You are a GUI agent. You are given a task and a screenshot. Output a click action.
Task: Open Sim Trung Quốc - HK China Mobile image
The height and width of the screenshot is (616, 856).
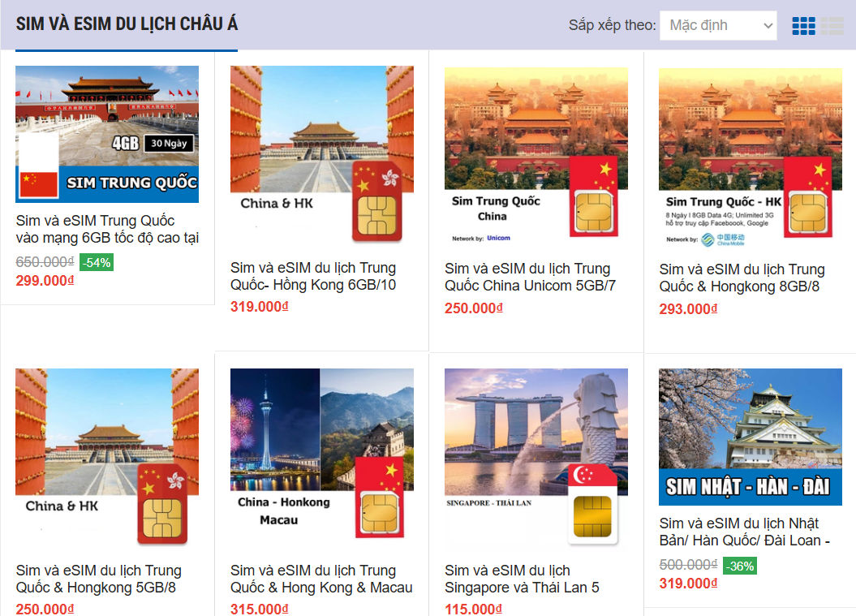[x=750, y=156]
